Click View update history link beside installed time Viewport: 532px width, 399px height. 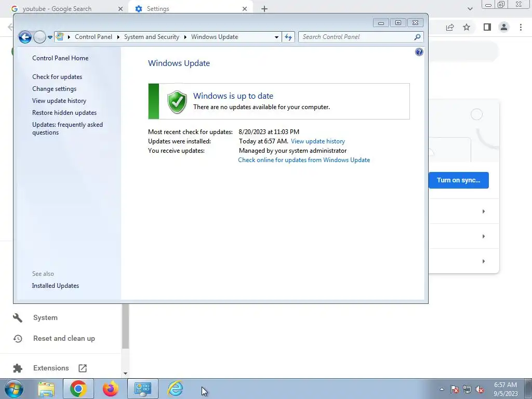point(318,141)
